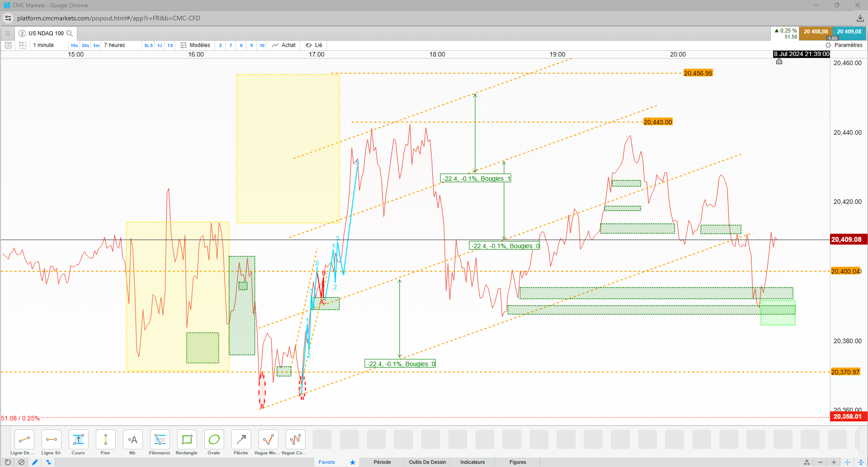Select the Cours price level tool
This screenshot has width=868, height=467.
pos(78,443)
